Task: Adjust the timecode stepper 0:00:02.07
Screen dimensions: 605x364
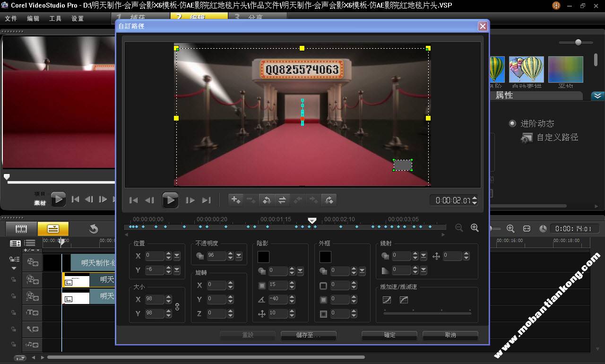Action: [x=475, y=200]
